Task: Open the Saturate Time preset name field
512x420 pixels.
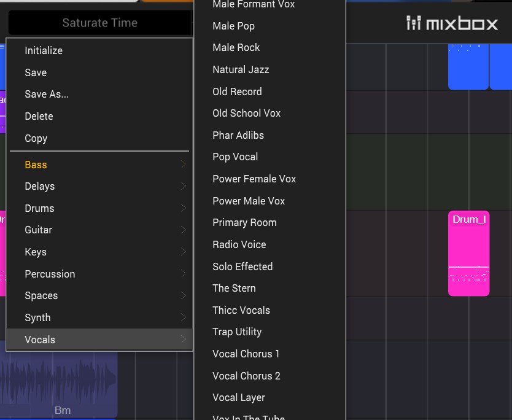Action: coord(99,23)
